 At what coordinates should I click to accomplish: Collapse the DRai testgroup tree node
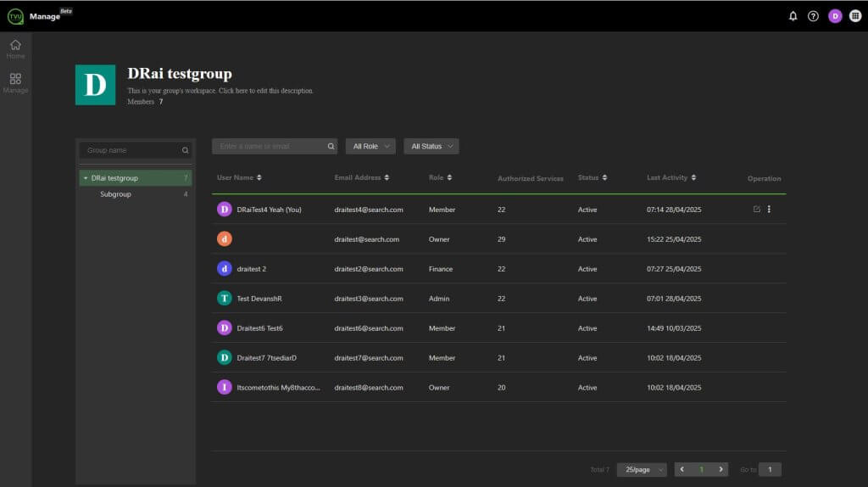[x=86, y=178]
